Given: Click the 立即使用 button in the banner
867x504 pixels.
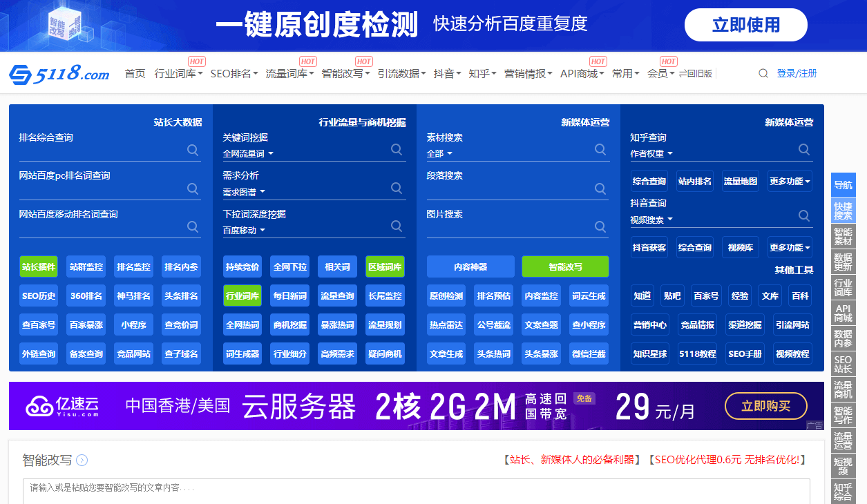Looking at the screenshot, I should [x=745, y=24].
